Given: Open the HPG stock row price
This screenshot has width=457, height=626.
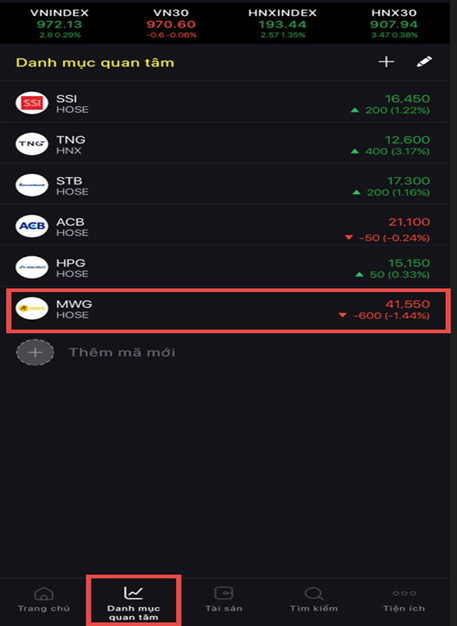Looking at the screenshot, I should [x=409, y=263].
